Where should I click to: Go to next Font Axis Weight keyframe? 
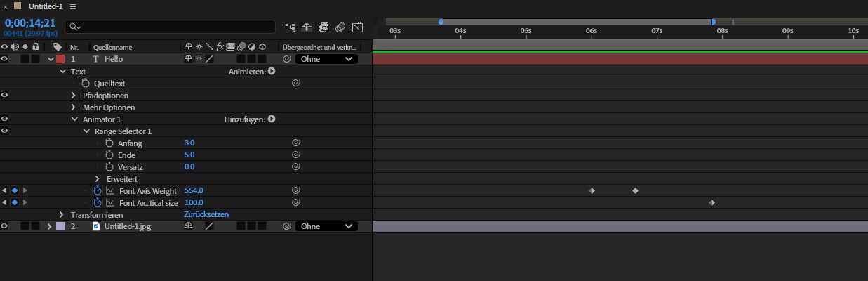pos(25,190)
